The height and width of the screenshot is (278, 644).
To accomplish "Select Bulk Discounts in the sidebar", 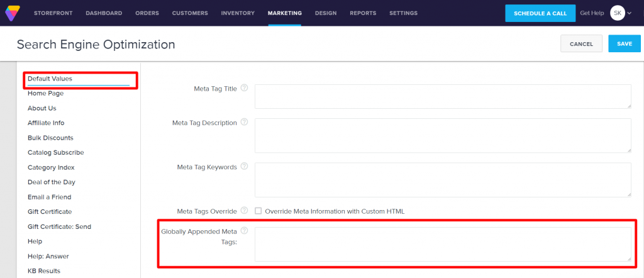I will (x=50, y=138).
